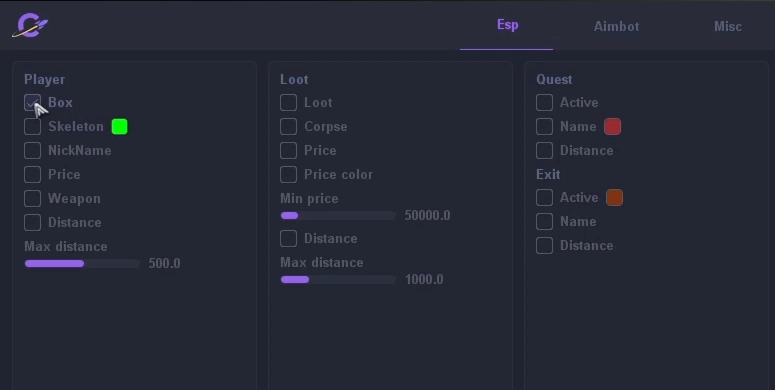Enable the Price color checkbox
The width and height of the screenshot is (775, 390).
(289, 174)
